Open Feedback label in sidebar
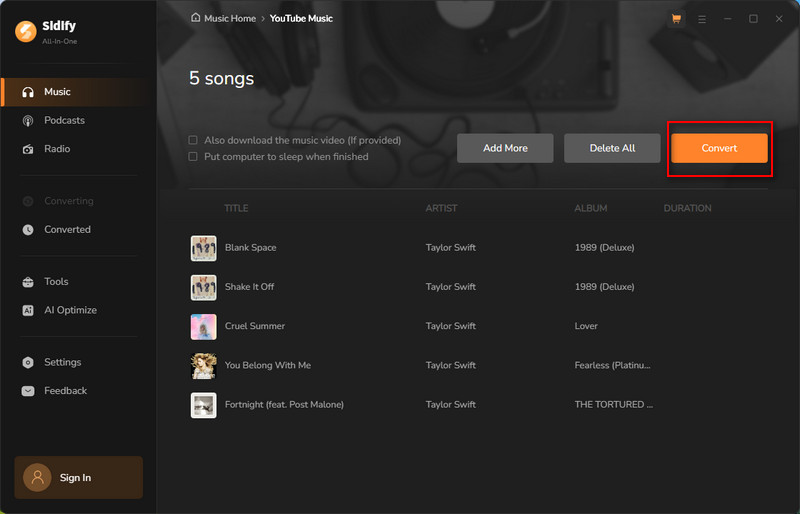The height and width of the screenshot is (514, 800). point(65,391)
